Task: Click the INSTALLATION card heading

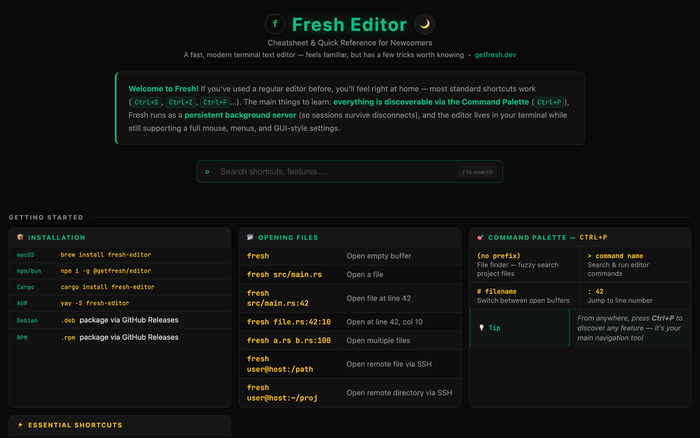Action: 57,238
